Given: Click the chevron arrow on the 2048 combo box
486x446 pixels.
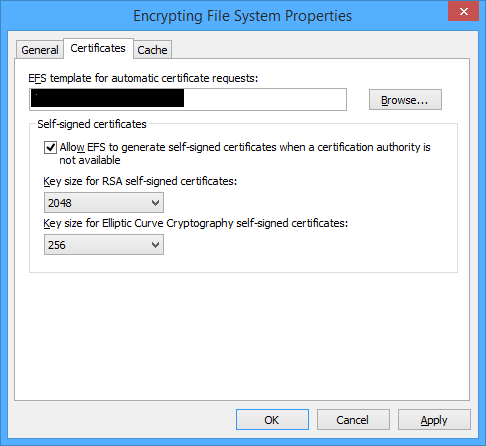Looking at the screenshot, I should (x=155, y=203).
